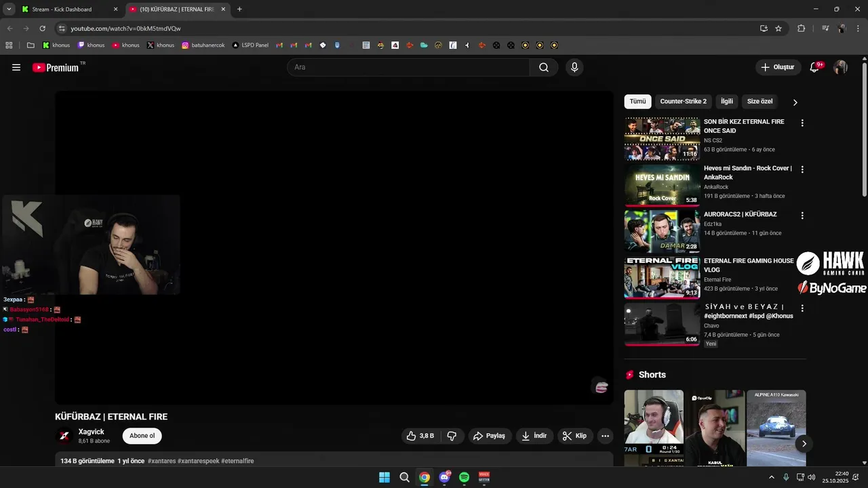Play the Heves mi Sandın thumbnail
This screenshot has width=868, height=488.
coord(662,185)
